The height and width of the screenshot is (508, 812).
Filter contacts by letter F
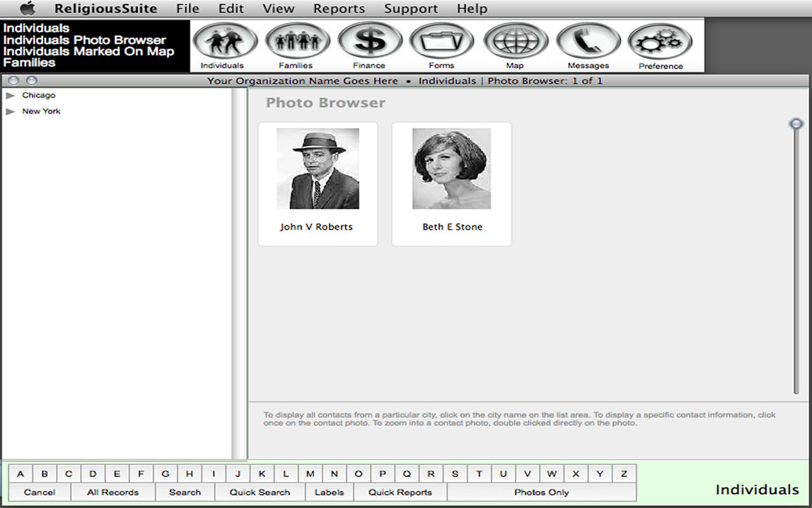click(141, 474)
